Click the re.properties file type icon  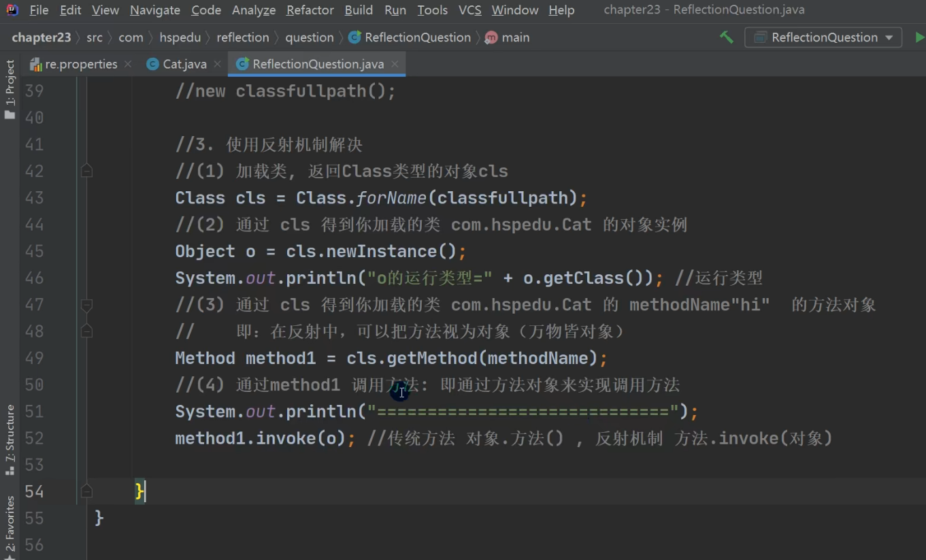[x=36, y=64]
